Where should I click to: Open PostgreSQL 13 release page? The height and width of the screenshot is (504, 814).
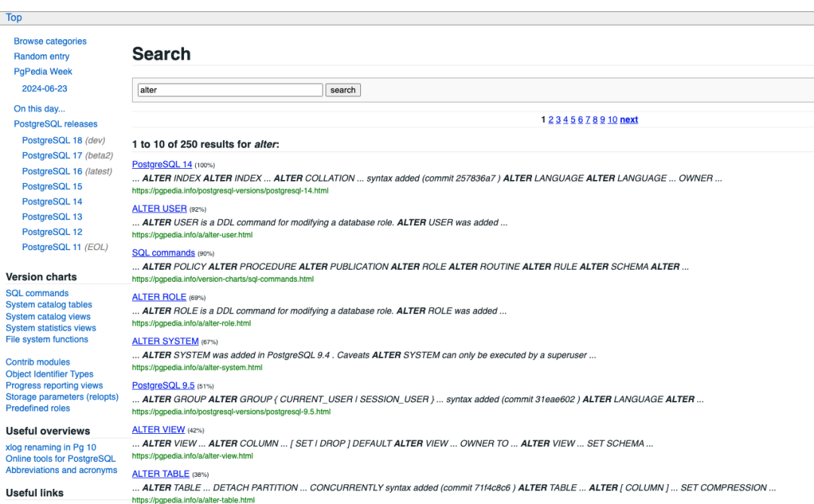click(52, 216)
